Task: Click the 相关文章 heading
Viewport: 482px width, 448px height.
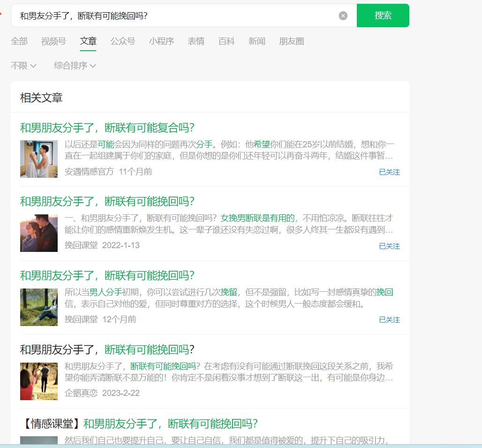Action: [41, 98]
